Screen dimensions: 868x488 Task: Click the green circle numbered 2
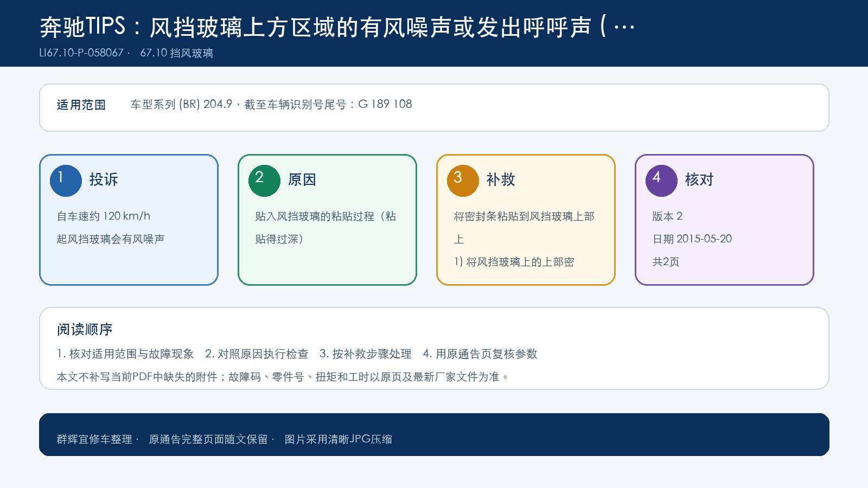click(264, 181)
